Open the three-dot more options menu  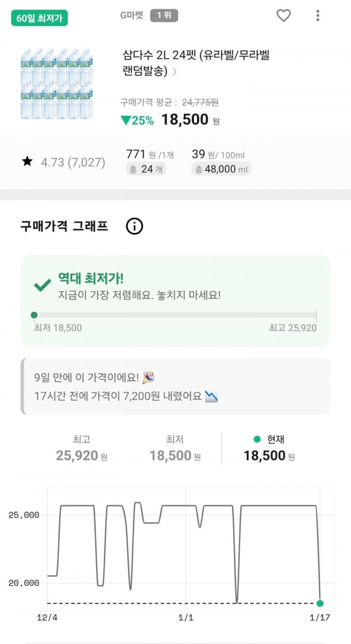pyautogui.click(x=318, y=16)
